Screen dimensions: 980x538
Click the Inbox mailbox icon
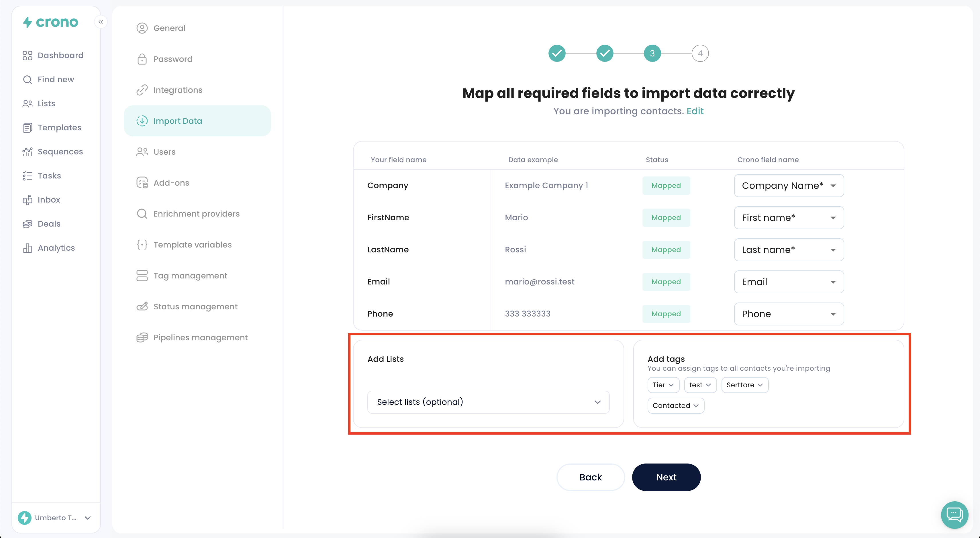tap(28, 200)
